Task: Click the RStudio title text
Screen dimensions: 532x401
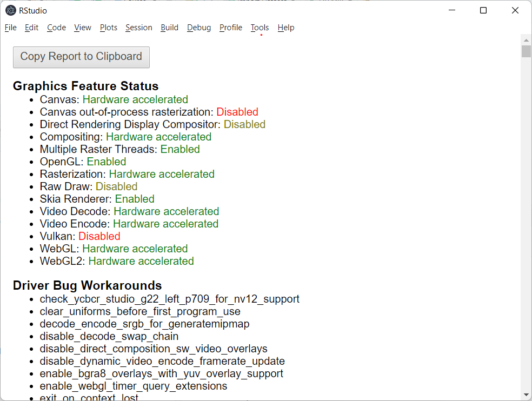Action: [33, 11]
